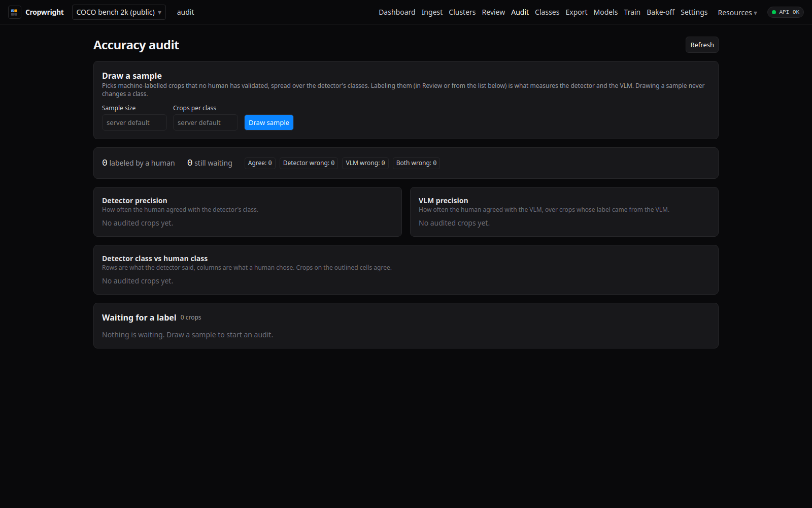
Task: Click the Refresh button
Action: [x=702, y=45]
